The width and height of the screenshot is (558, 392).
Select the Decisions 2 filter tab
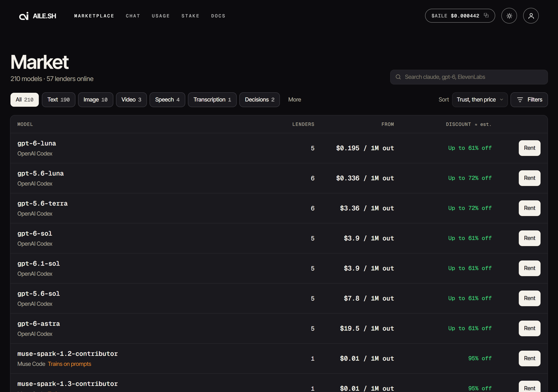click(260, 100)
